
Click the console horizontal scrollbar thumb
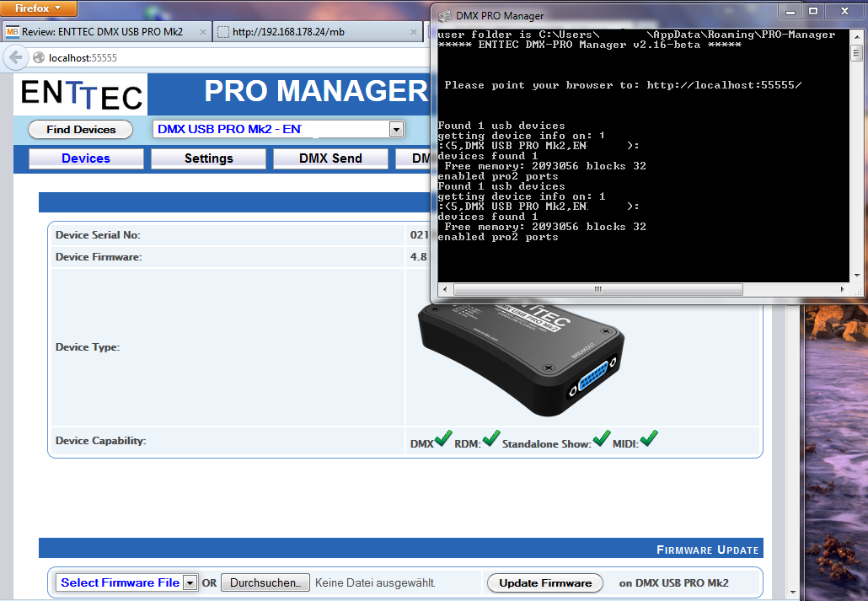click(597, 289)
